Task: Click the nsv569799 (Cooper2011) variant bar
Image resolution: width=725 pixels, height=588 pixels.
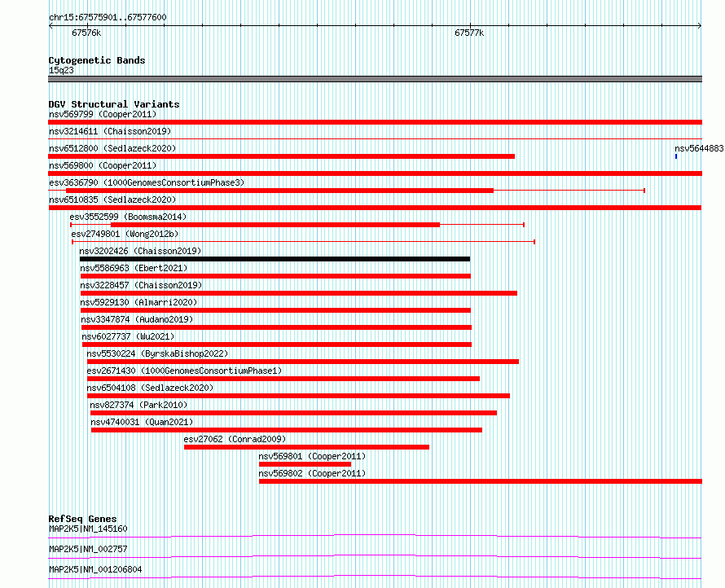Action: coord(375,122)
